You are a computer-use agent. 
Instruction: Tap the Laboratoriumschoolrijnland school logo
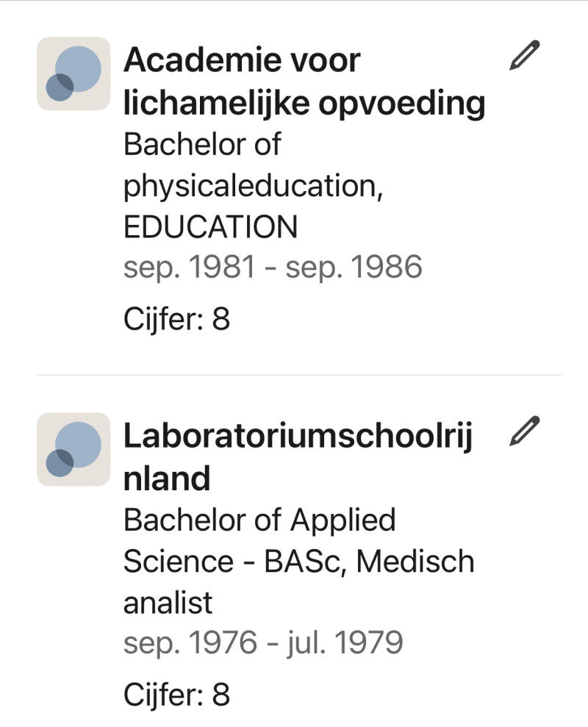(x=73, y=449)
